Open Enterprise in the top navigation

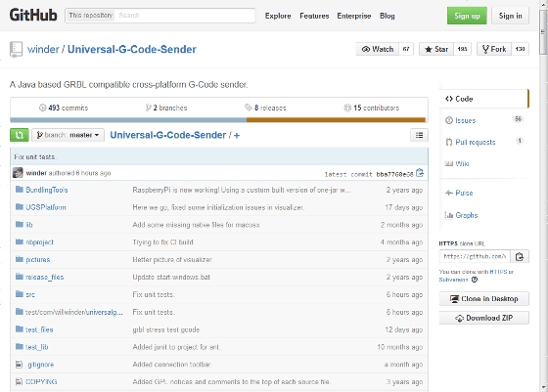pos(353,16)
